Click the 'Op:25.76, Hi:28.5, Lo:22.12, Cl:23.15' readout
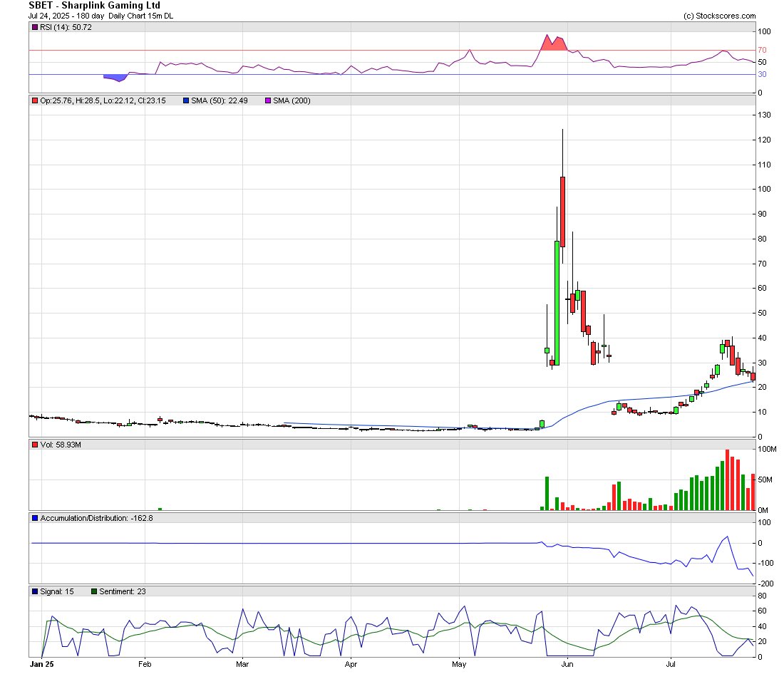This screenshot has height=679, width=784. pos(103,100)
